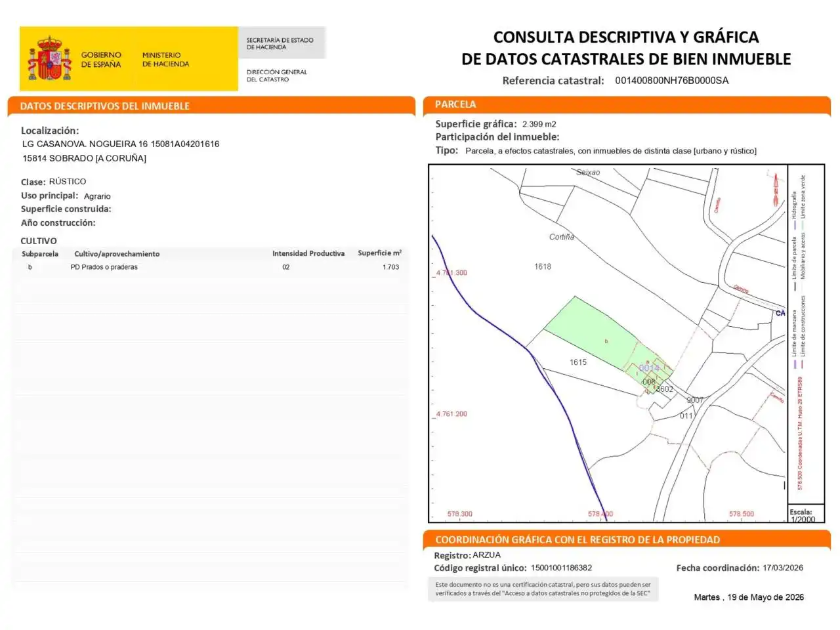Viewport: 840px width, 630px height.
Task: Select the date 'Martes, 19 de Mayo de 2026'
Action: click(x=749, y=597)
